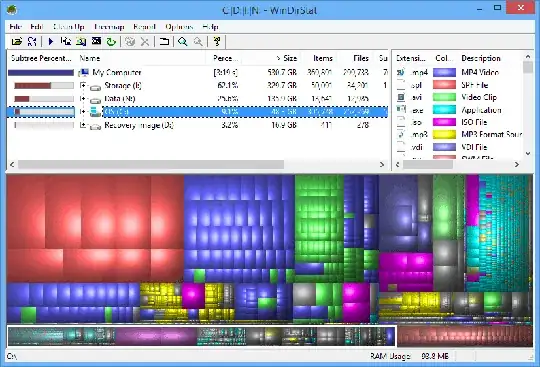Sort by the Files column header
This screenshot has width=540, height=367.
[x=354, y=58]
